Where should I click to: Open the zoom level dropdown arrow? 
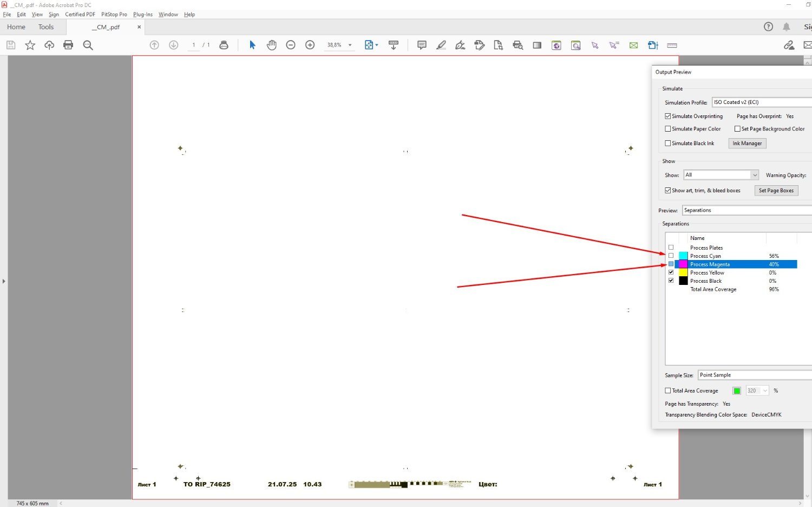point(350,45)
